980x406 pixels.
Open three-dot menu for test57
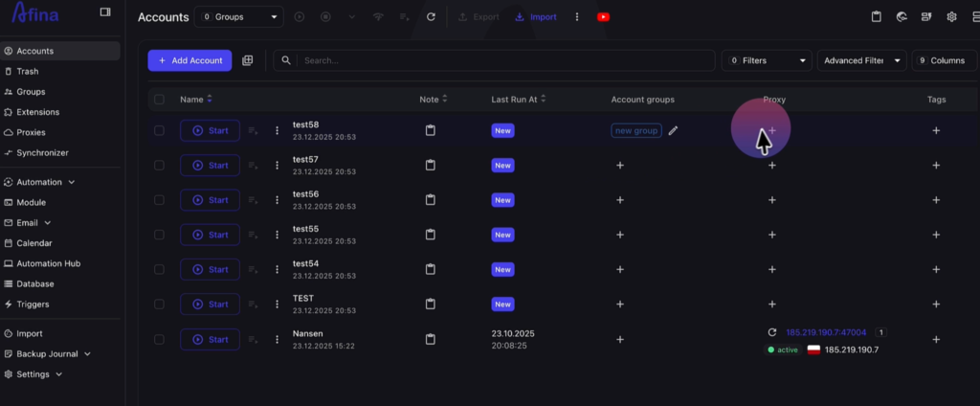pos(277,165)
